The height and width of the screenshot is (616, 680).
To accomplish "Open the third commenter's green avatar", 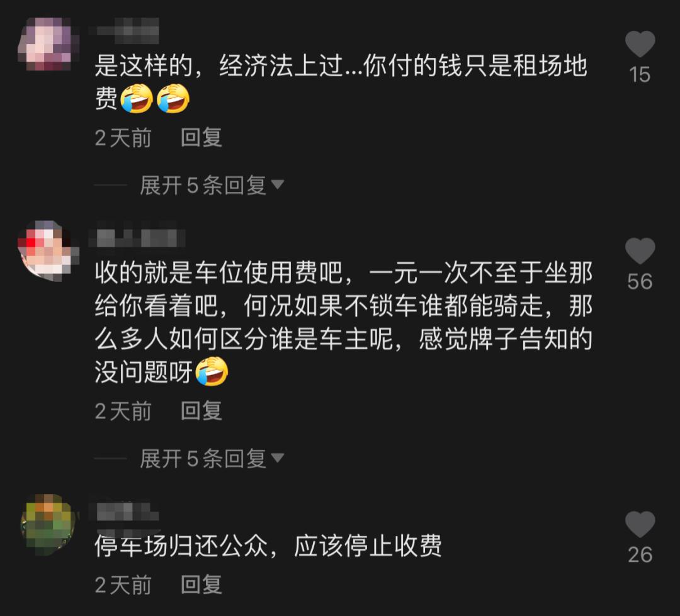I will pos(48,525).
